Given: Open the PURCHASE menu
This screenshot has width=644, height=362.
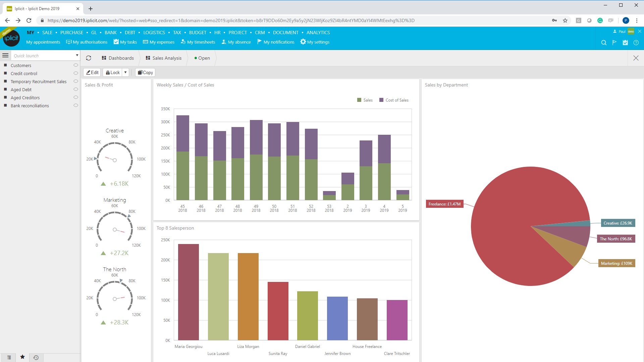Looking at the screenshot, I should click(x=72, y=33).
